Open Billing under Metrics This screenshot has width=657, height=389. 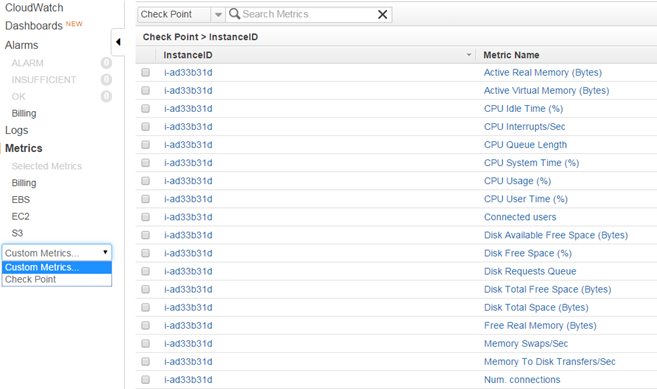(24, 183)
